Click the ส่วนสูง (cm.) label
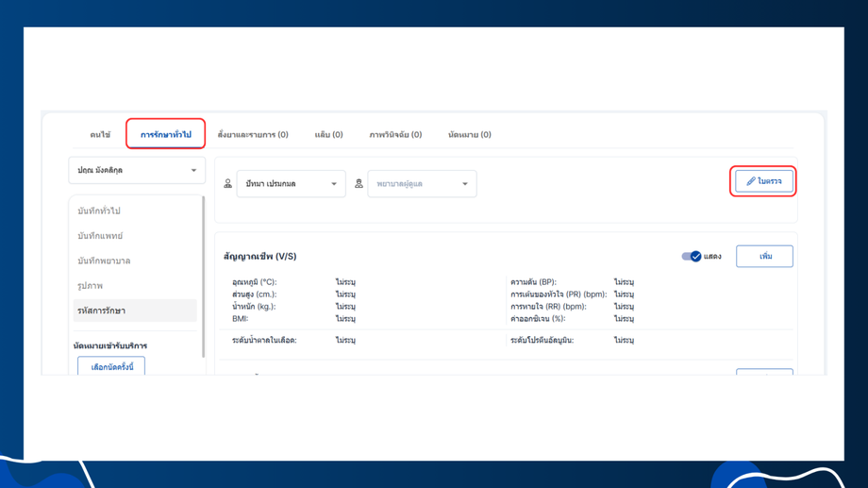The height and width of the screenshot is (488, 868). (x=254, y=294)
